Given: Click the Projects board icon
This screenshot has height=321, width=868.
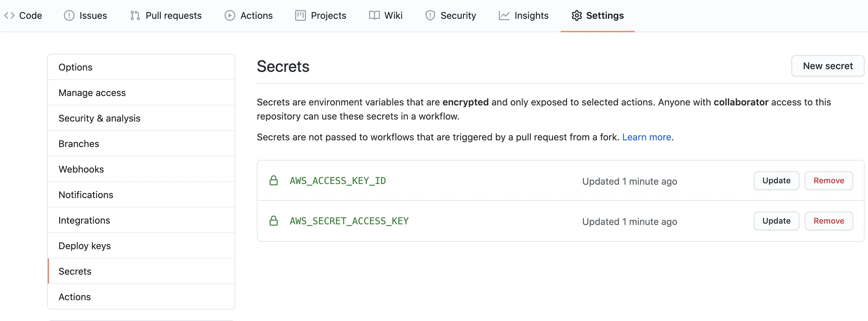Looking at the screenshot, I should 300,15.
